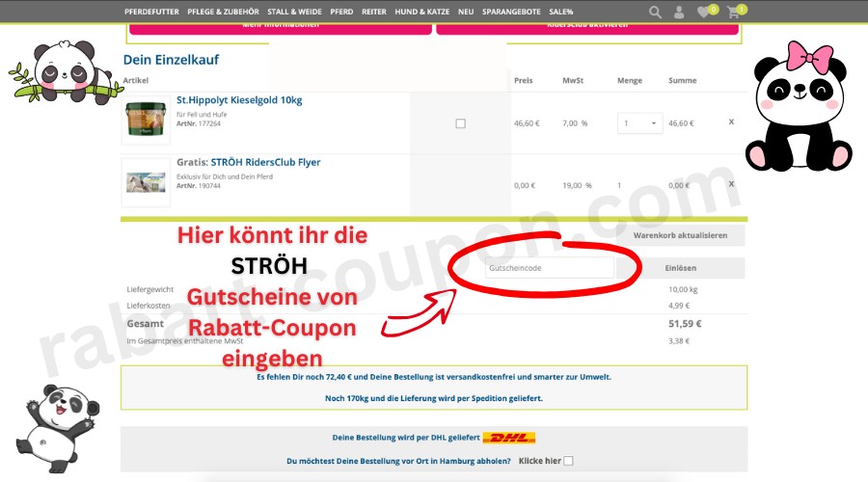
Task: Click Warenkorb aktualisieren button
Action: point(680,235)
